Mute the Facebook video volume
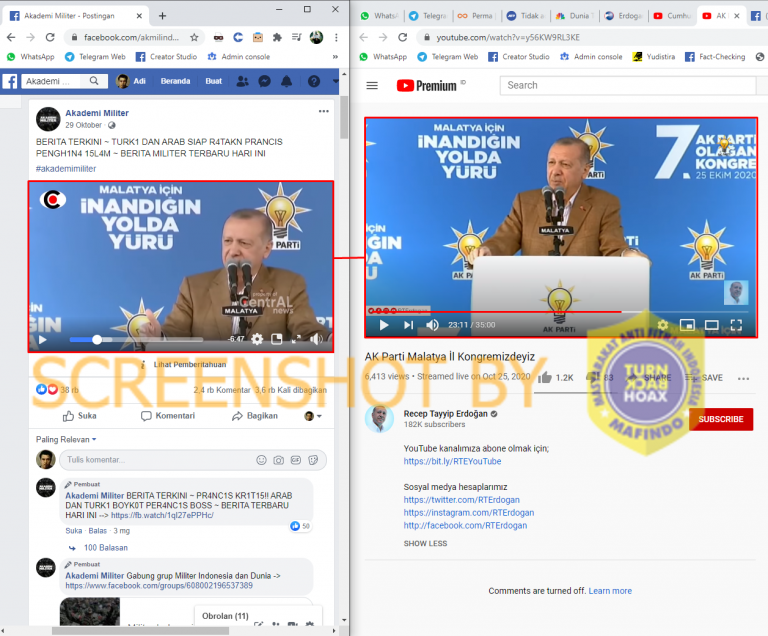The width and height of the screenshot is (768, 636). coord(316,339)
